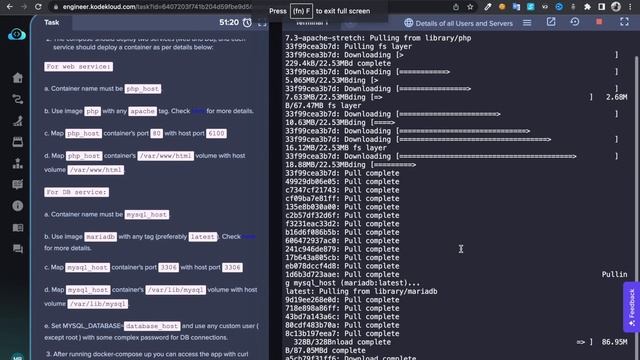
Task: Click the 'apache' tag code label
Action: pyautogui.click(x=142, y=111)
